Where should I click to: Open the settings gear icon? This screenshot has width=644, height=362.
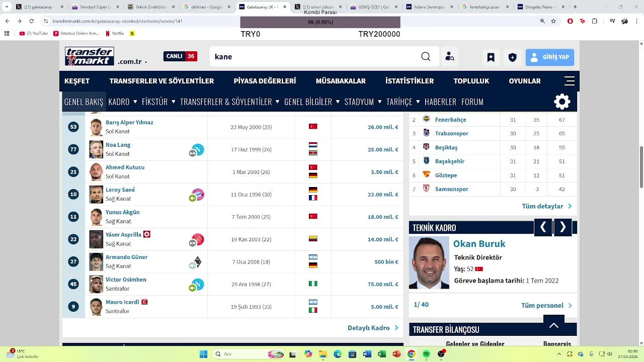[562, 102]
